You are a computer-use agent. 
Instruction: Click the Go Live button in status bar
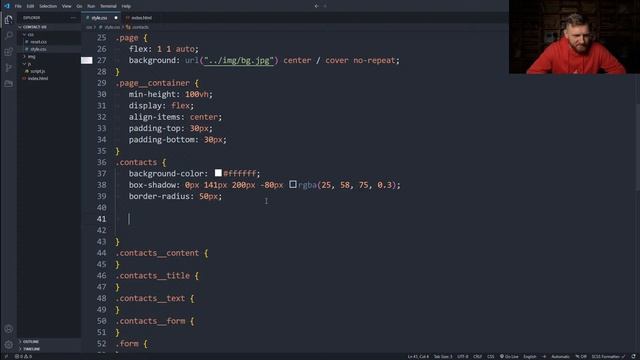509,356
